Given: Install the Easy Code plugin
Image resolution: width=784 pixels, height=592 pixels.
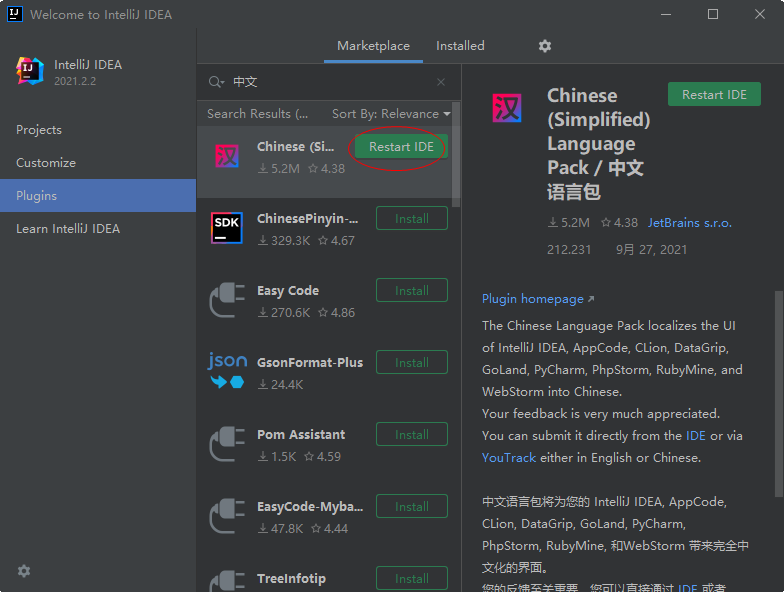Looking at the screenshot, I should 412,290.
